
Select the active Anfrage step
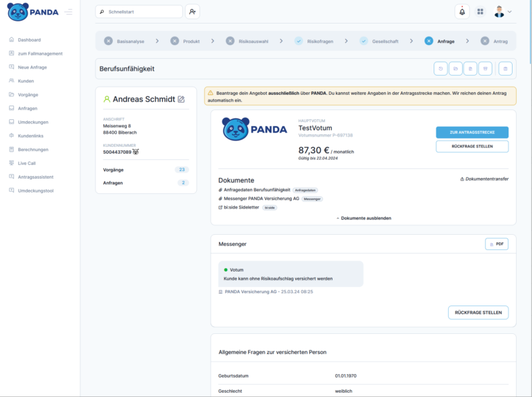pyautogui.click(x=439, y=41)
